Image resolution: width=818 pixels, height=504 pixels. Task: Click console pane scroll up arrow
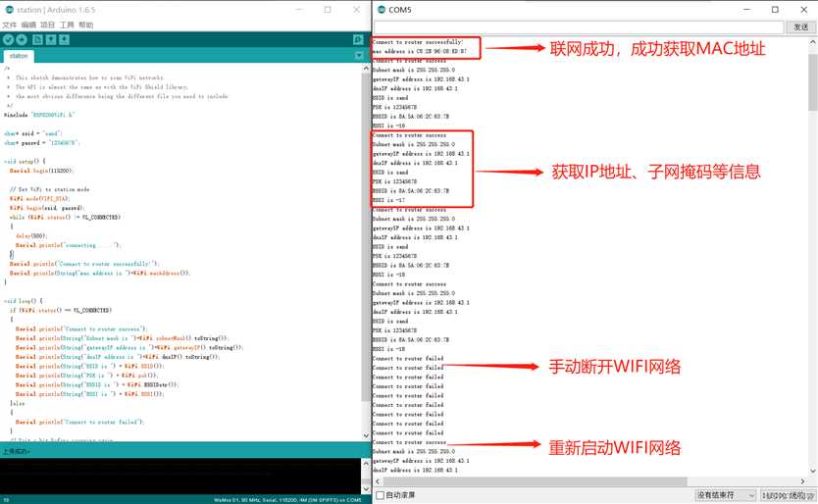pos(366,463)
